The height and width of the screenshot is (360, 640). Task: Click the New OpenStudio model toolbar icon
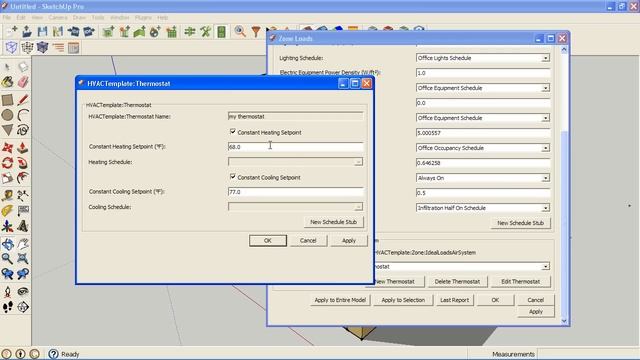(11, 31)
